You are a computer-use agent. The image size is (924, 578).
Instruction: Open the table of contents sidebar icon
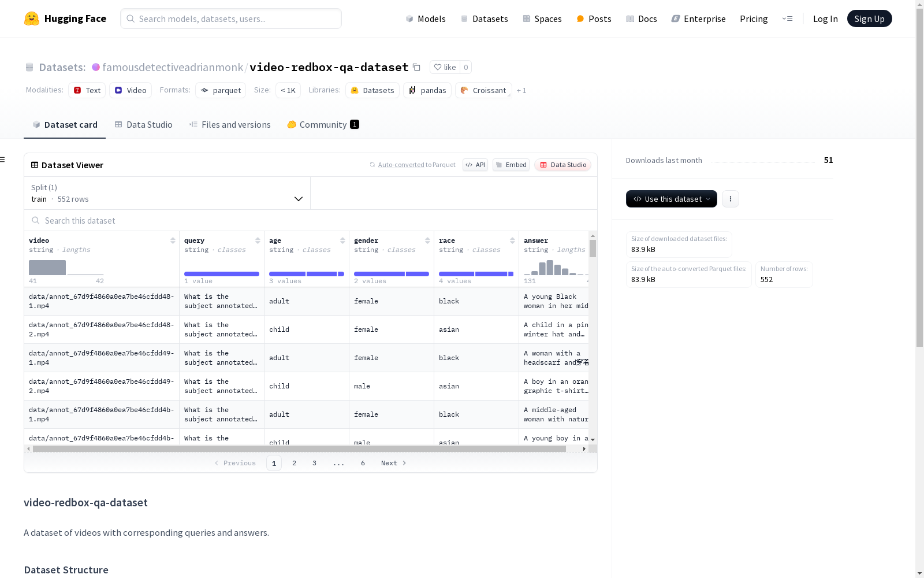coord(3,160)
